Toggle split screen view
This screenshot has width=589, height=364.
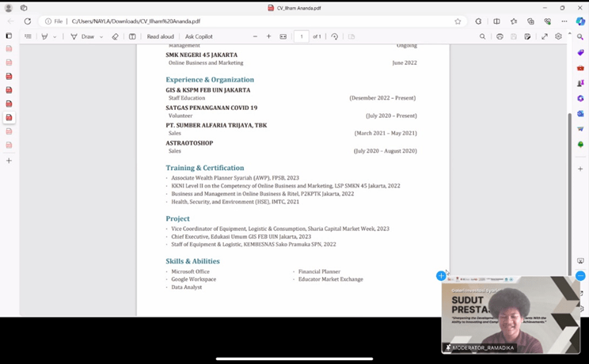(496, 21)
